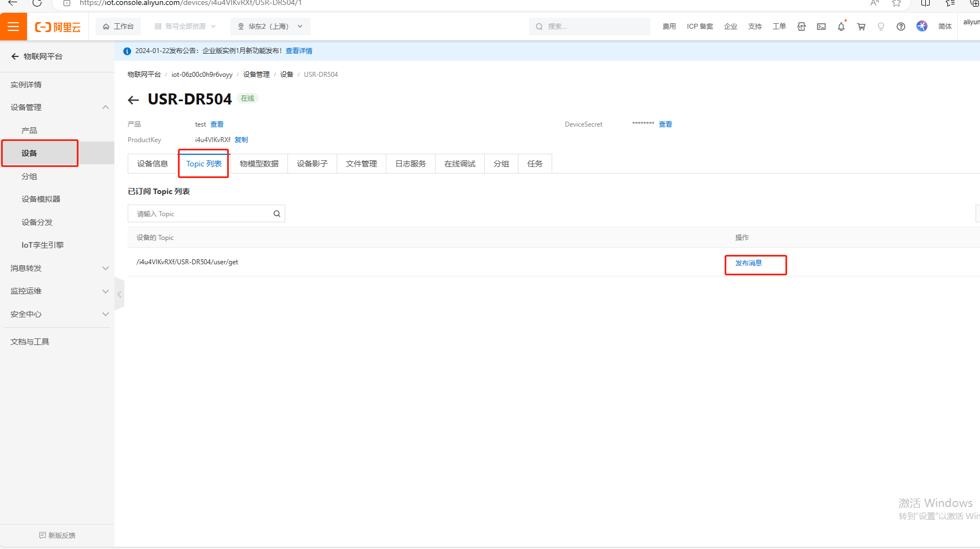This screenshot has height=549, width=980.
Task: Click the 请输入 Topic search field
Action: click(202, 214)
